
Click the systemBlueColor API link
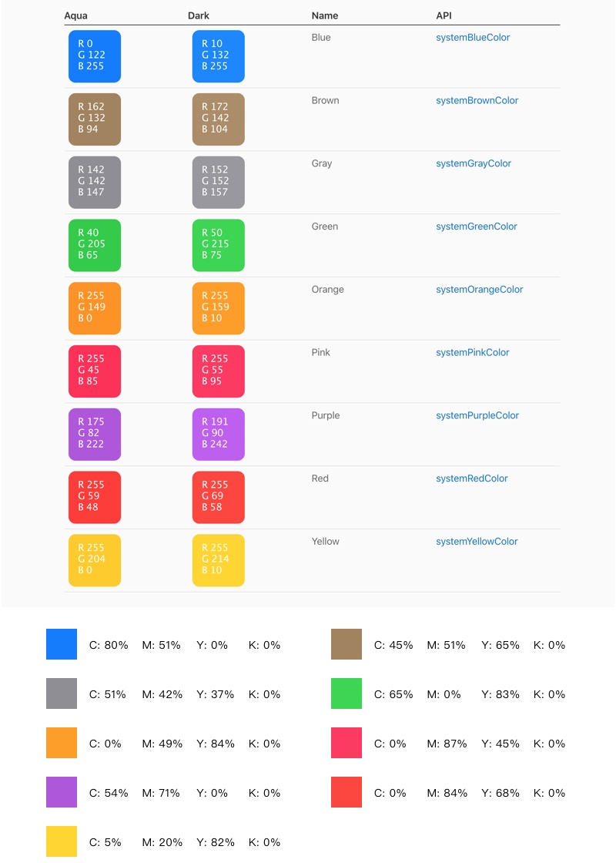coord(473,38)
